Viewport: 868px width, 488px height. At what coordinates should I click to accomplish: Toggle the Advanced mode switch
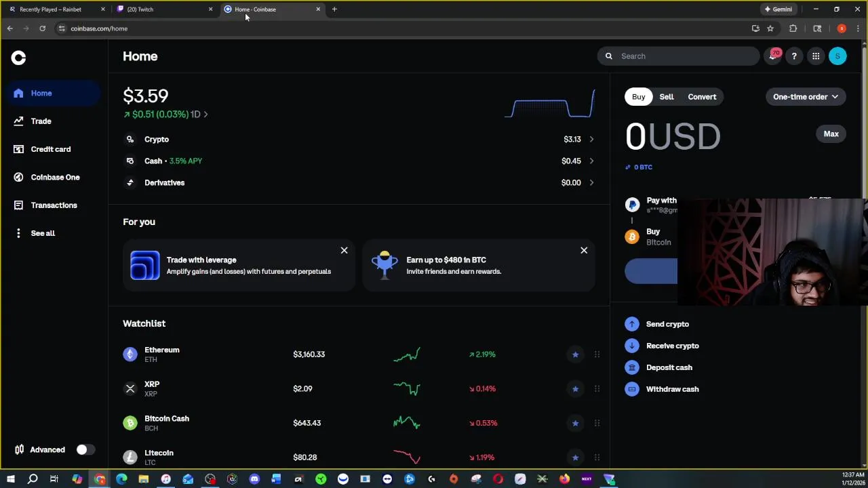click(85, 450)
